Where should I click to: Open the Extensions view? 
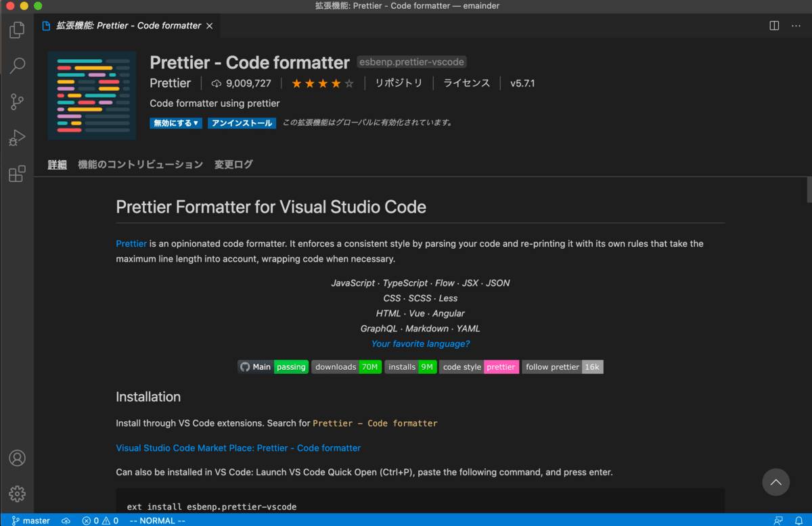pos(17,174)
